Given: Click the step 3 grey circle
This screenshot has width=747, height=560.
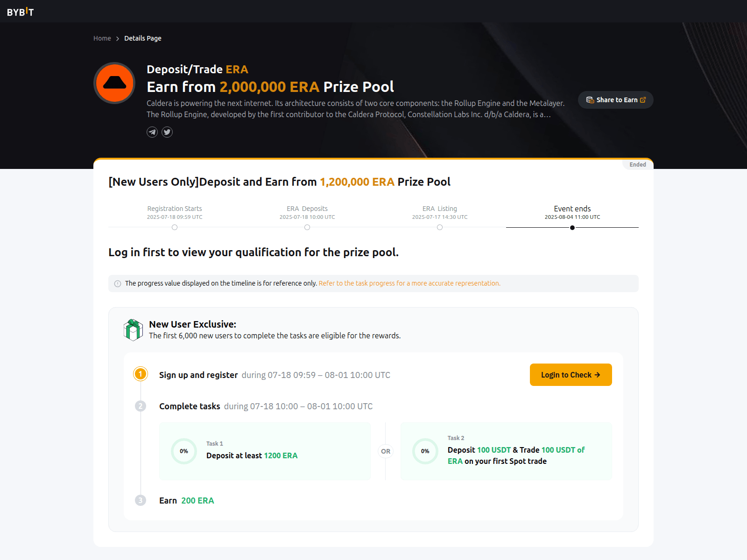Looking at the screenshot, I should coord(141,500).
